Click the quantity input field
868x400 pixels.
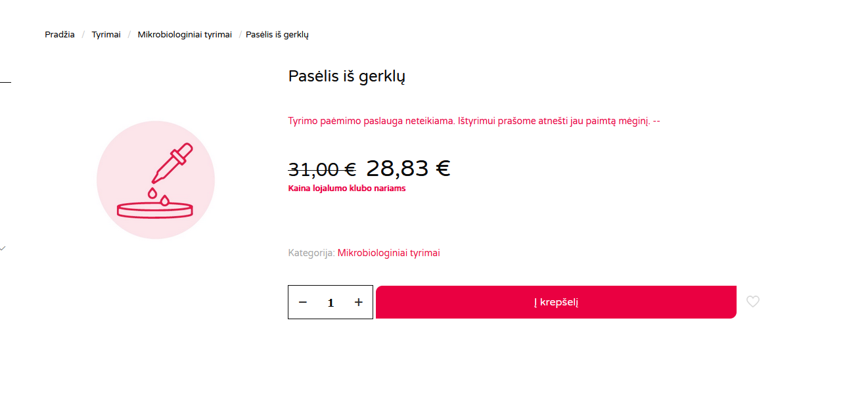[331, 303]
